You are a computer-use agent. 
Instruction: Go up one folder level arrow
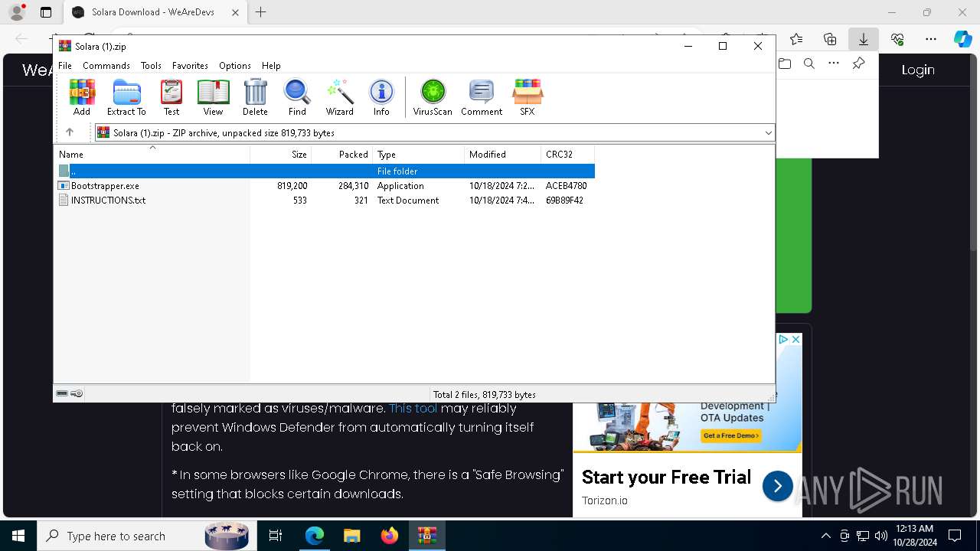click(x=70, y=132)
